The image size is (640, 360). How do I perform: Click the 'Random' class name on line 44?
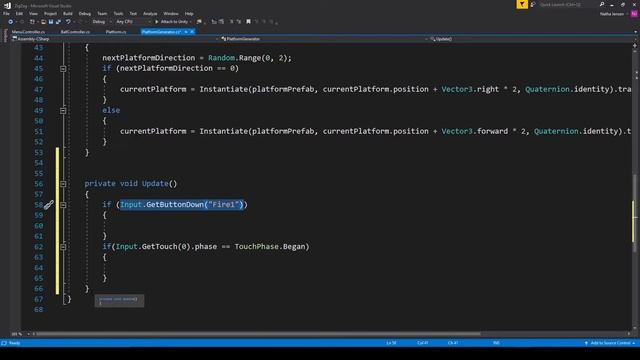pyautogui.click(x=221, y=58)
